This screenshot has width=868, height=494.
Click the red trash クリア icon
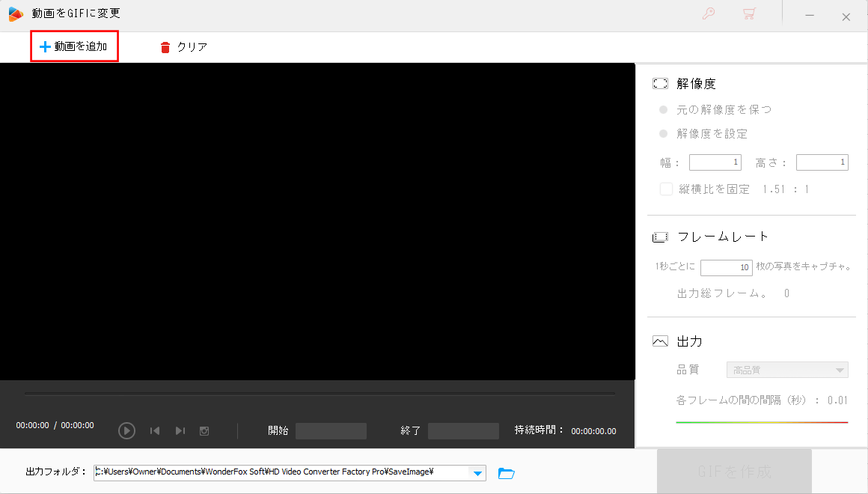pyautogui.click(x=165, y=47)
